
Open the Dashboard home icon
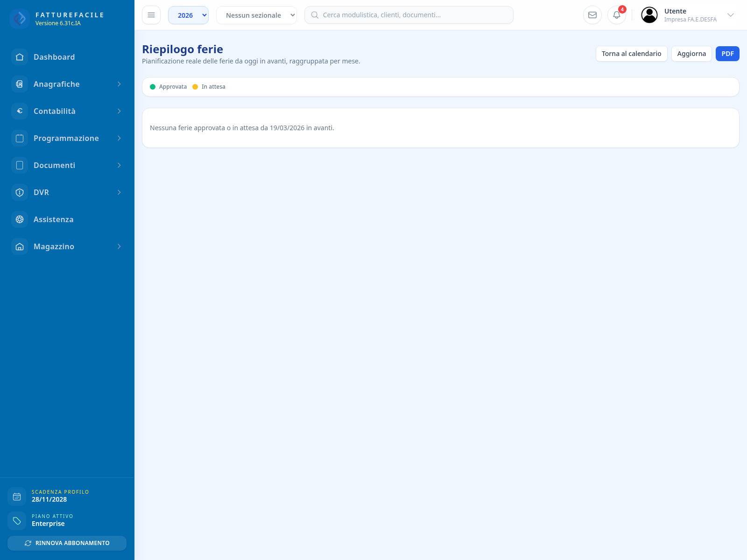[x=20, y=57]
